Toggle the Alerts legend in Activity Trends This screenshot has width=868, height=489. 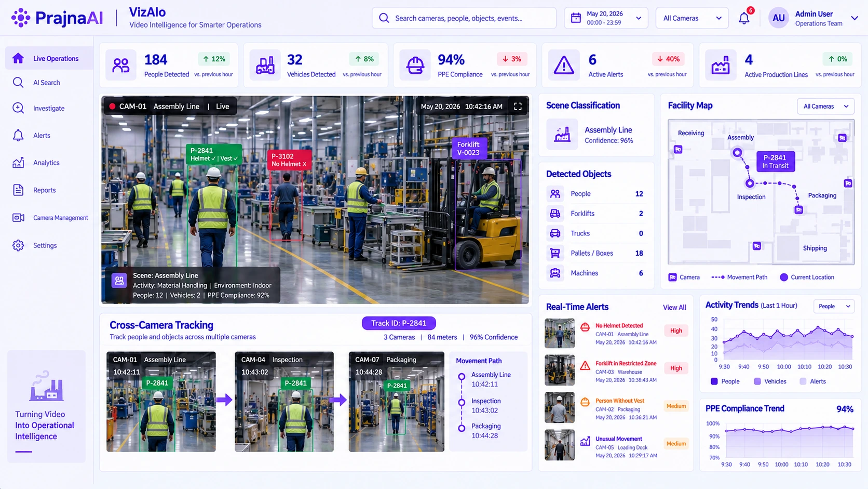click(813, 381)
